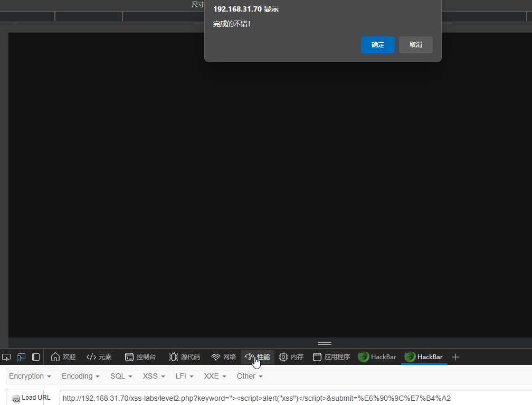532x405 pixels.
Task: Open the Other dropdown menu
Action: 249,376
